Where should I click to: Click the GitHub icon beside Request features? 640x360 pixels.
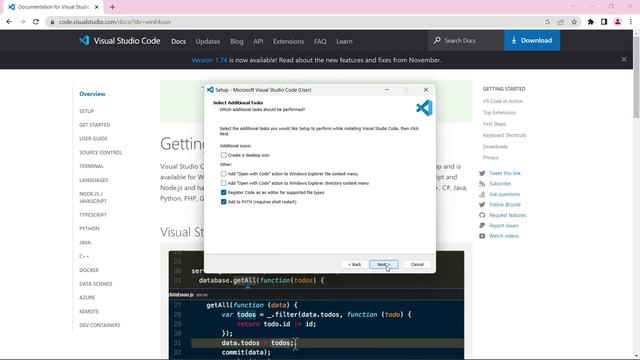tap(482, 215)
